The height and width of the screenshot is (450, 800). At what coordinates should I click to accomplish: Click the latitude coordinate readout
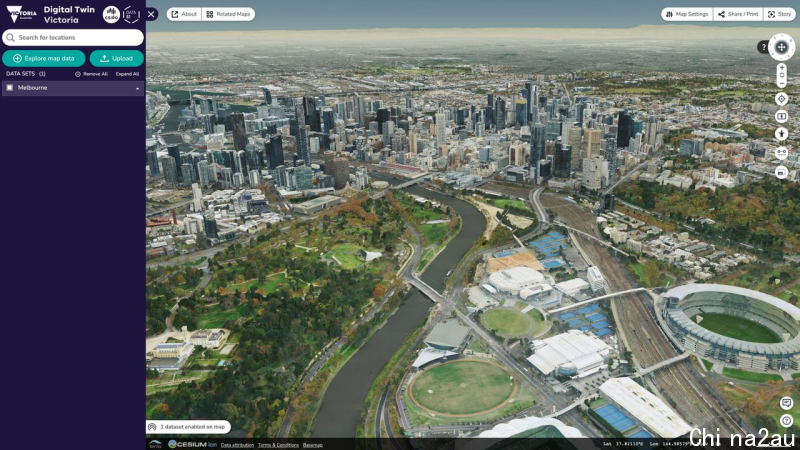623,444
